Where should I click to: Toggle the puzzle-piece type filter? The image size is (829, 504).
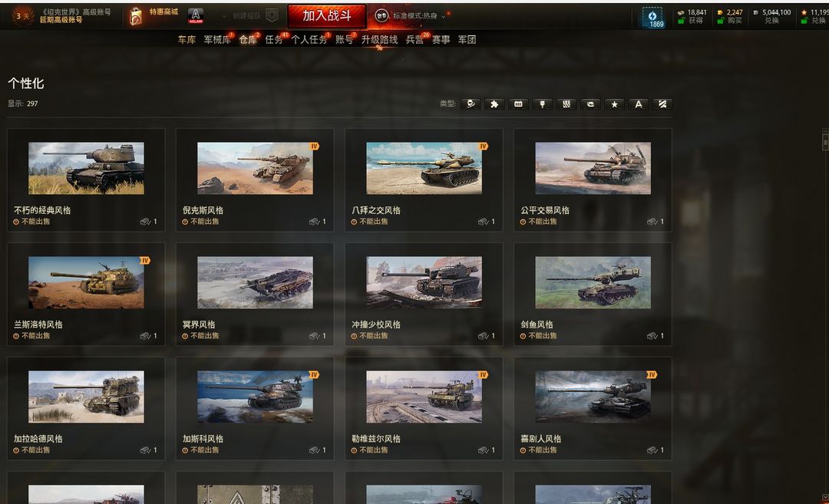[x=494, y=104]
